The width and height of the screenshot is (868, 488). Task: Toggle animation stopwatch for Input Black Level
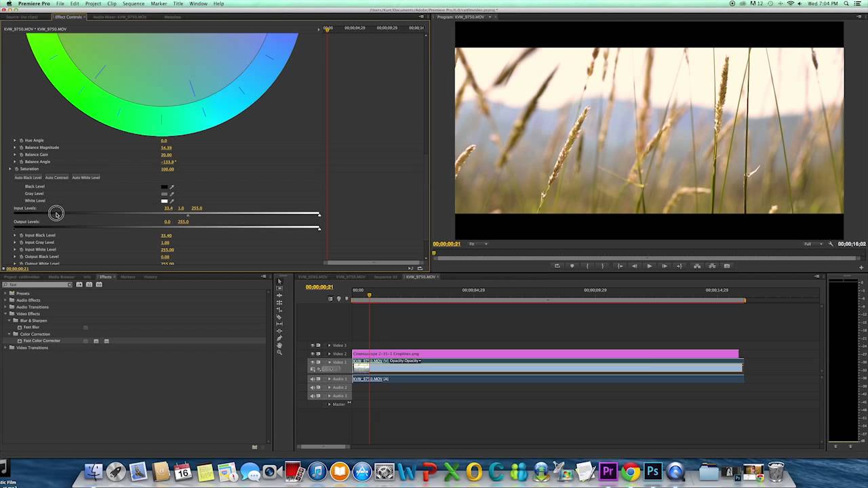click(21, 235)
